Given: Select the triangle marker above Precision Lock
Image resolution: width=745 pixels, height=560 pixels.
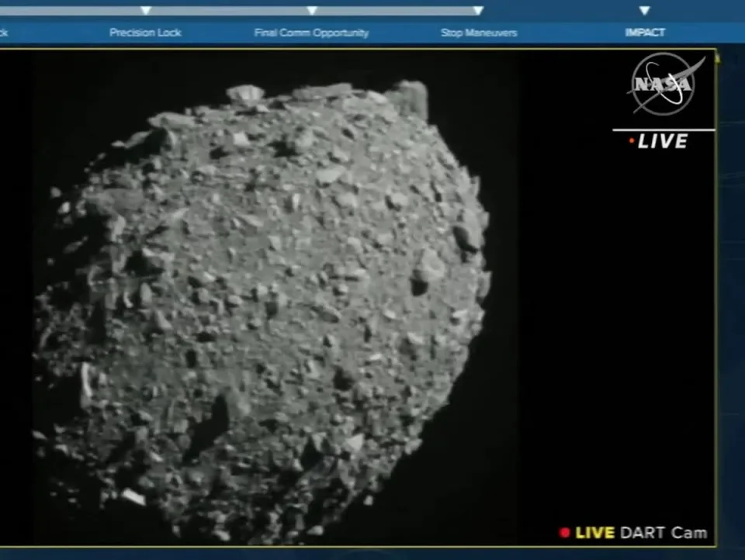Looking at the screenshot, I should (x=145, y=11).
